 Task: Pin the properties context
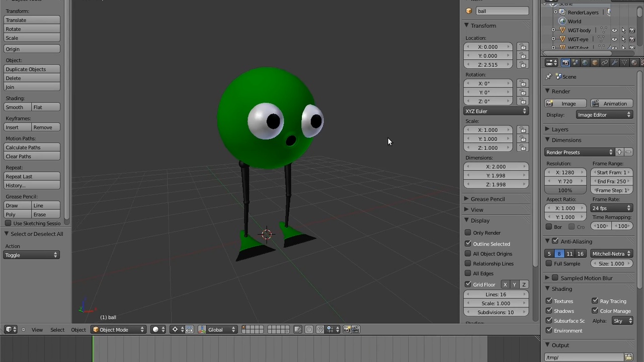point(549,77)
